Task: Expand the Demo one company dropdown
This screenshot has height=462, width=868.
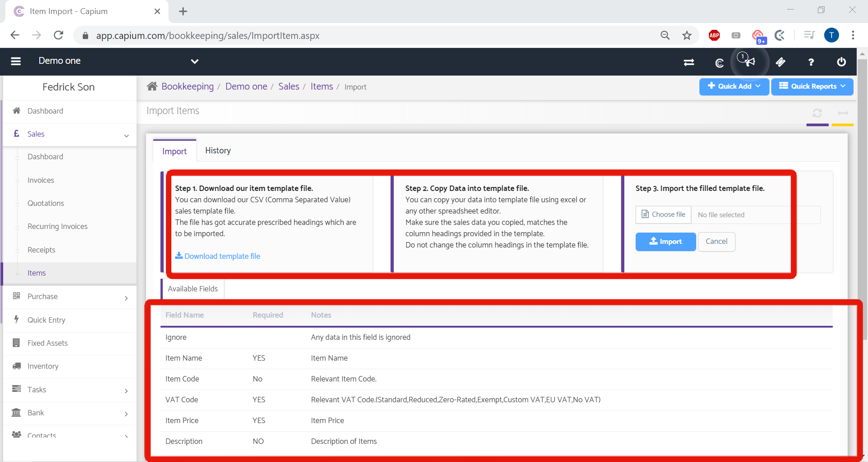Action: click(195, 61)
